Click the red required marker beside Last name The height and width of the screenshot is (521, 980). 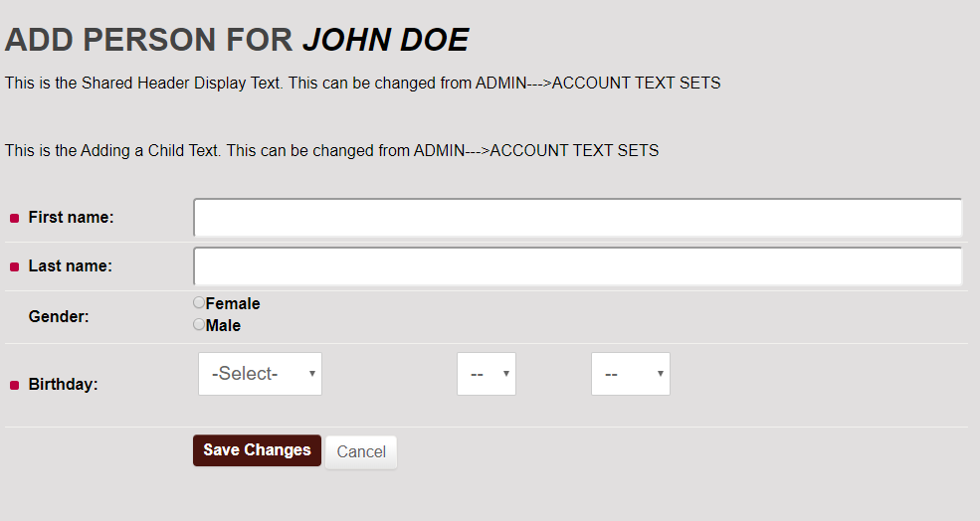coord(14,266)
